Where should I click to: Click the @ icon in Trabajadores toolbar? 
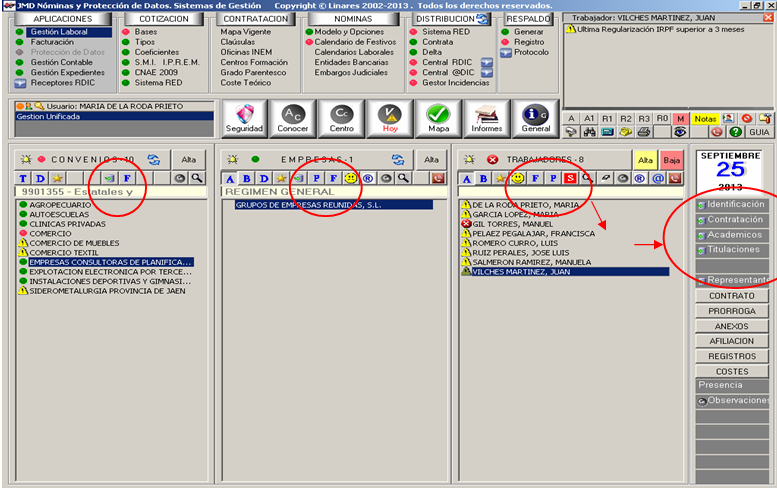tap(658, 178)
